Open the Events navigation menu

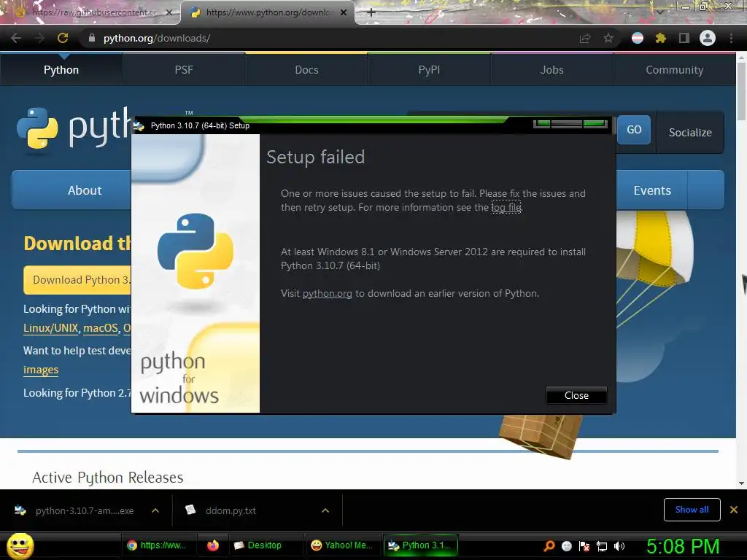coord(652,190)
